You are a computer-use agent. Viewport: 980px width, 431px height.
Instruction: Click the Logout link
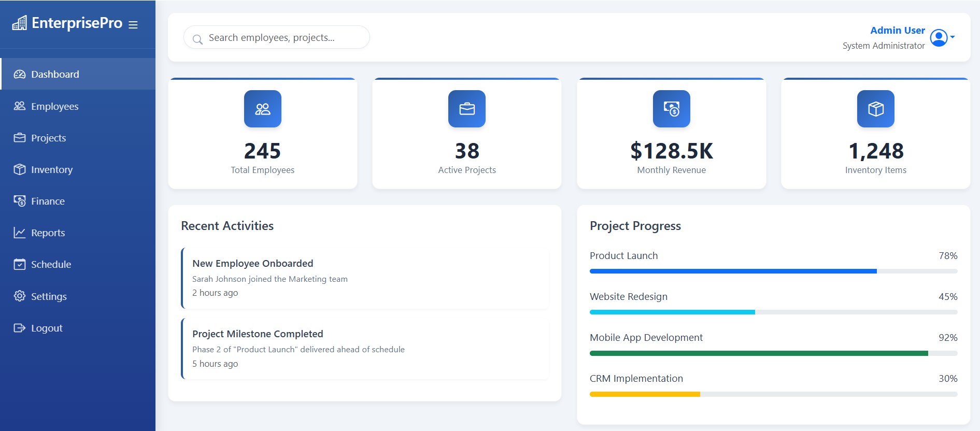47,328
